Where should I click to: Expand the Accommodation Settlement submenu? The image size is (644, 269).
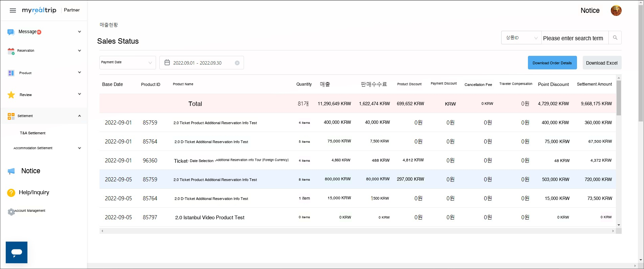tap(79, 148)
